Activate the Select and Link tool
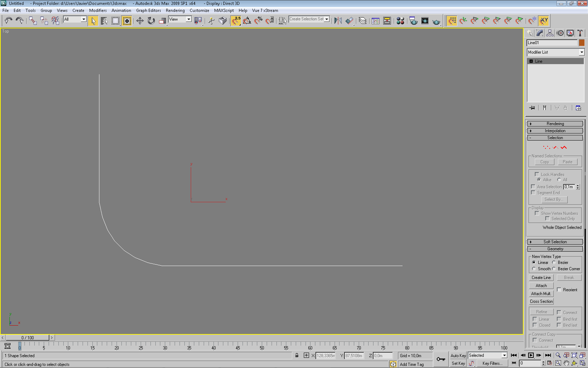588x368 pixels. 33,21
